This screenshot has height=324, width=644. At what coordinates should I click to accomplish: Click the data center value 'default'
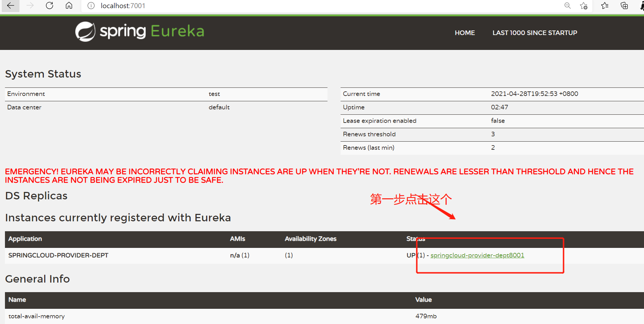click(x=219, y=107)
